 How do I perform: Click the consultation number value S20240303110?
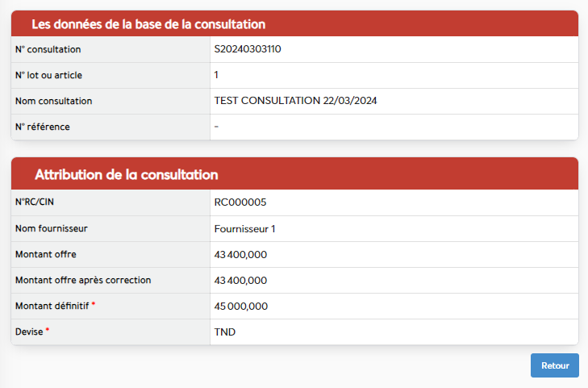click(x=248, y=49)
